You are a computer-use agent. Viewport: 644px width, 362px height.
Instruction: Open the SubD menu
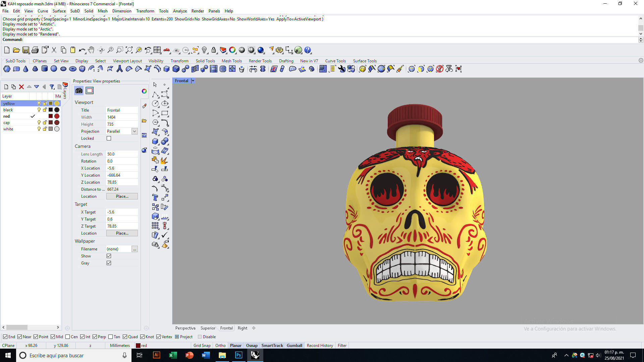[75, 11]
